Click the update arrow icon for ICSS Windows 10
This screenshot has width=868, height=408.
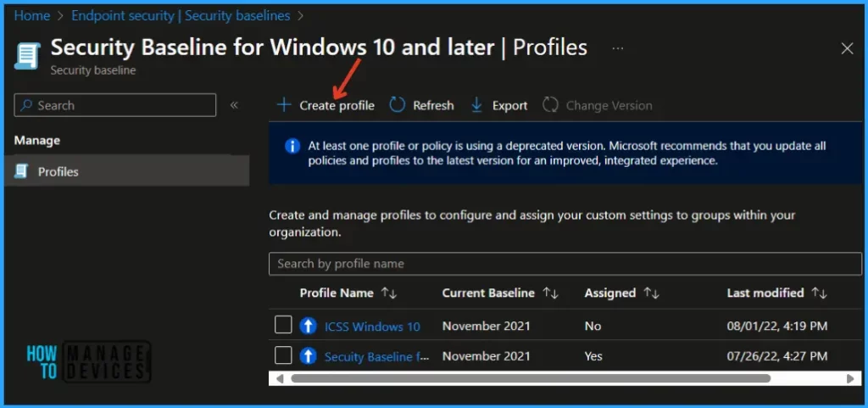[x=308, y=326]
